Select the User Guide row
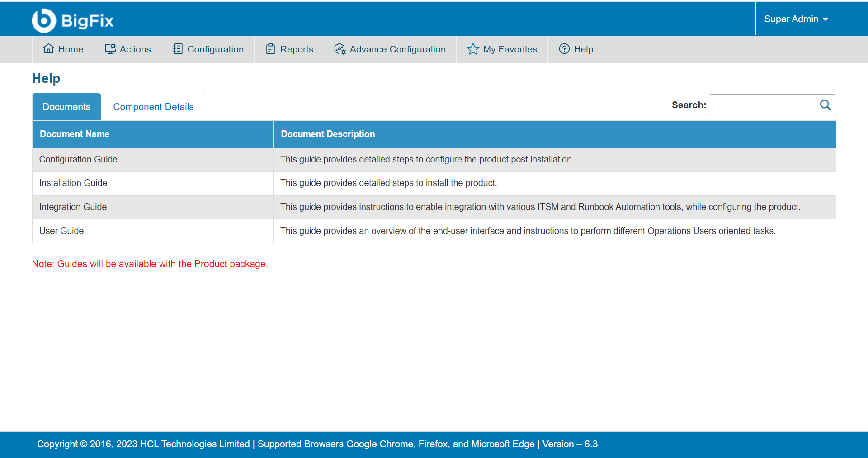 tap(434, 231)
